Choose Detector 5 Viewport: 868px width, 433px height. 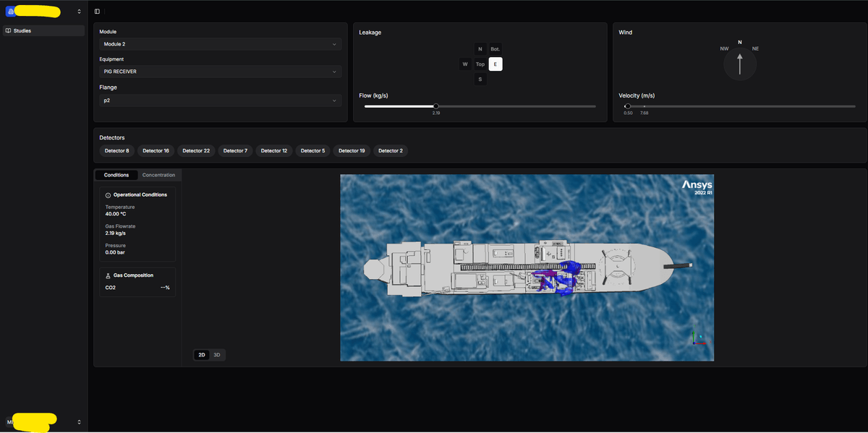(x=313, y=150)
